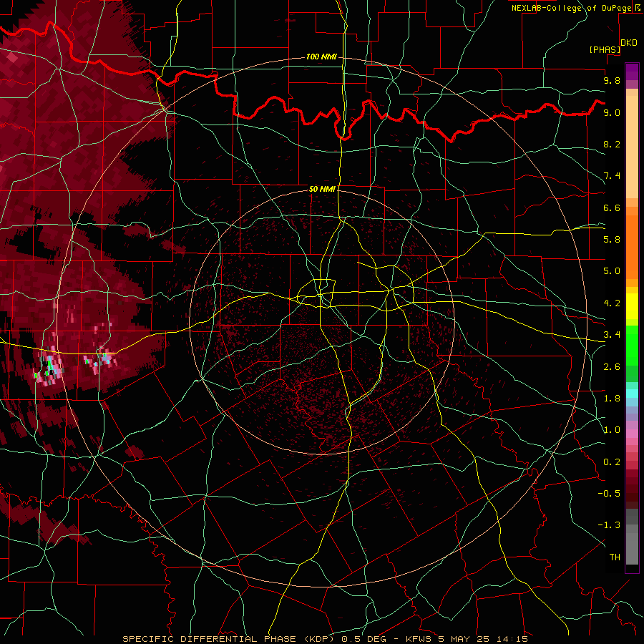Select the 50 NMI range ring label
Viewport: 644px width, 644px height.
322,189
